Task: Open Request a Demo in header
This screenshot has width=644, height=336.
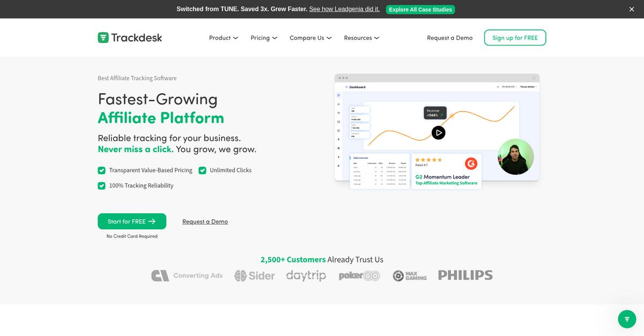Action: coord(450,38)
